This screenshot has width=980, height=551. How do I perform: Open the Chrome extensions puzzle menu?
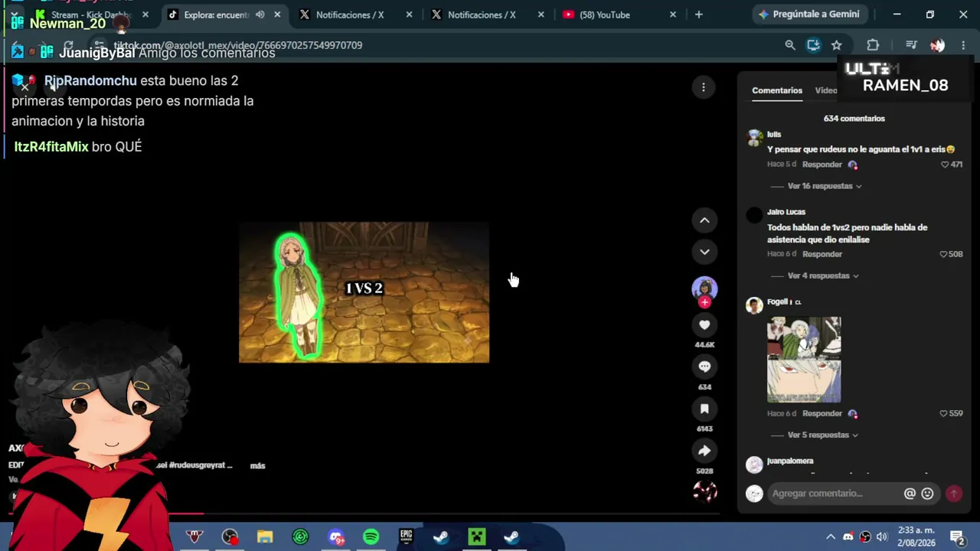coord(873,45)
